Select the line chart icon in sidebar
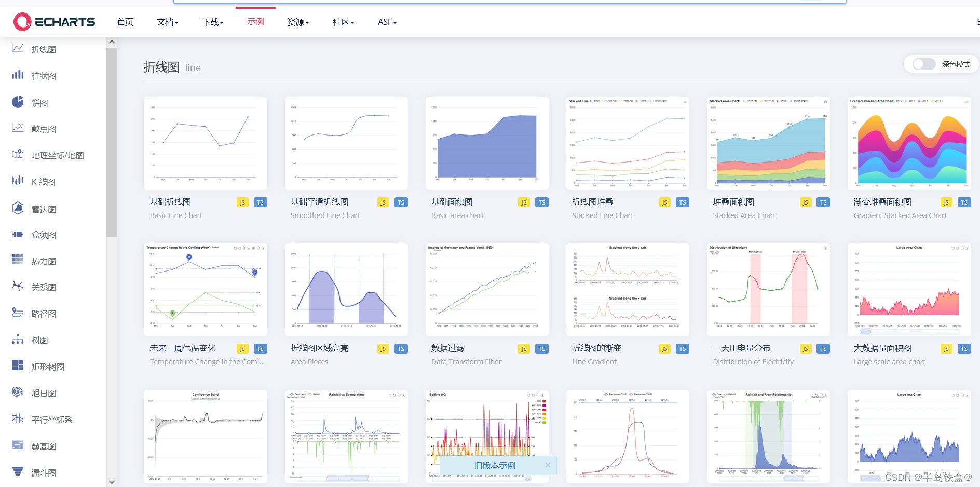Screen dimensions: 980x487 click(18, 48)
